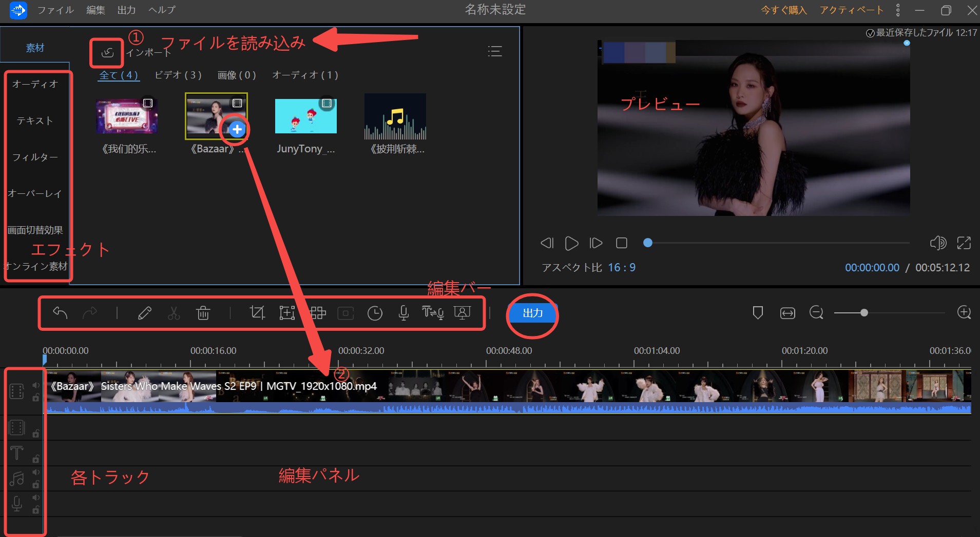This screenshot has width=980, height=537.
Task: Open the フィルター sidebar category
Action: coord(35,157)
